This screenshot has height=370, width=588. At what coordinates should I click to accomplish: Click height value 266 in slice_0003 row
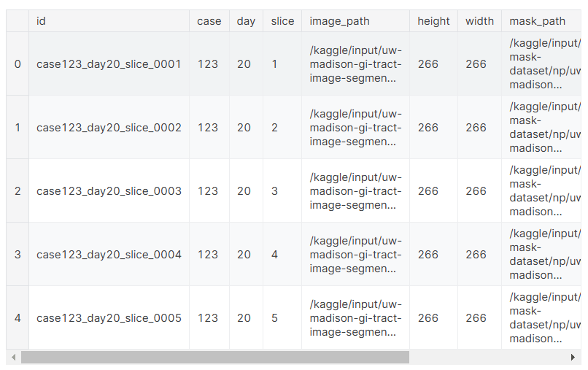pyautogui.click(x=428, y=191)
